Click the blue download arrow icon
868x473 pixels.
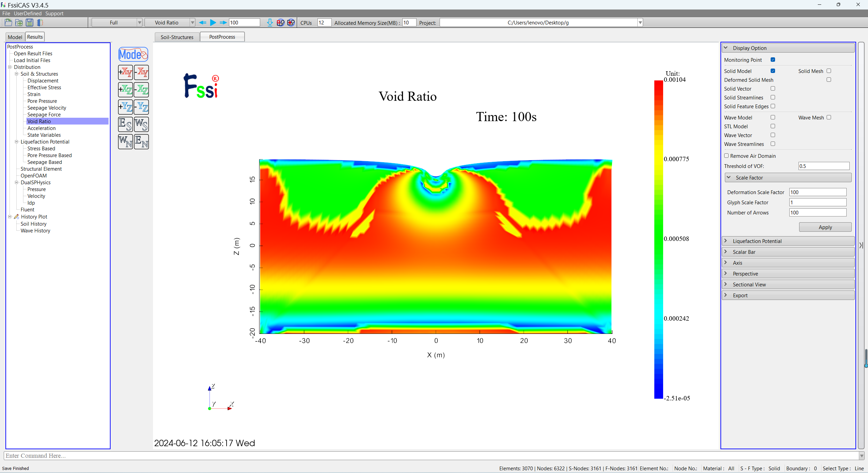(270, 23)
